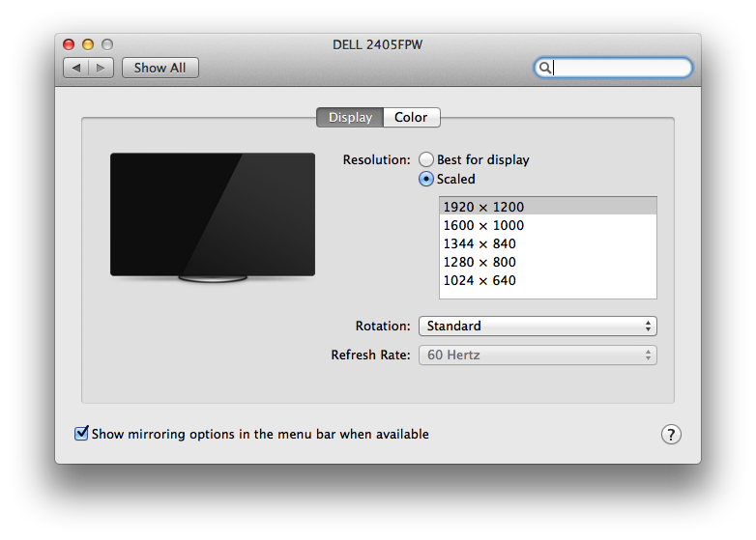Open the Rotation dropdown
This screenshot has width=756, height=540.
538,327
